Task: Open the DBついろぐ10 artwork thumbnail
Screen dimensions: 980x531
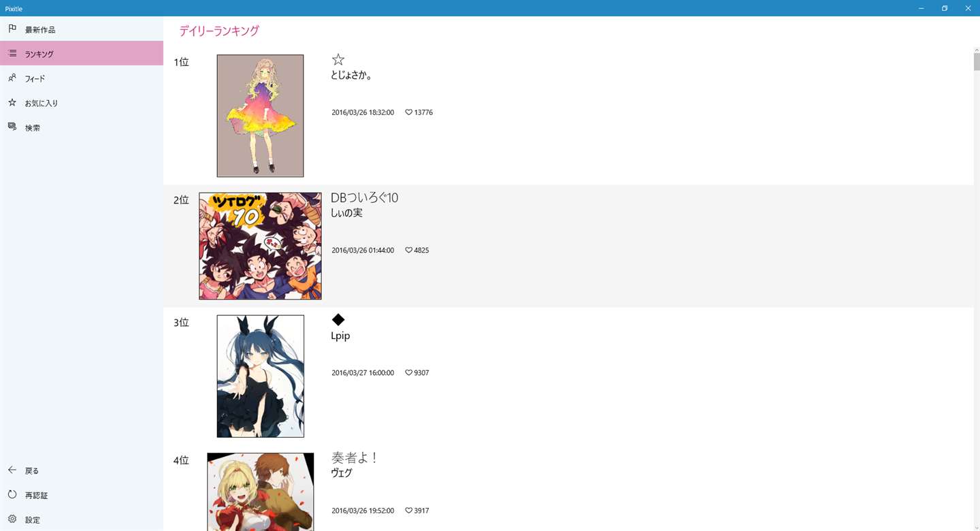Action: click(x=260, y=246)
